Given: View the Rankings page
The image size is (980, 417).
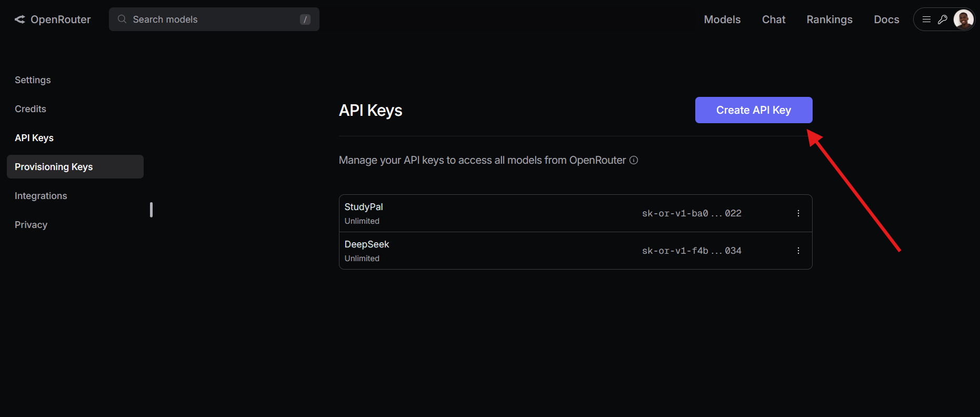Looking at the screenshot, I should coord(829,19).
